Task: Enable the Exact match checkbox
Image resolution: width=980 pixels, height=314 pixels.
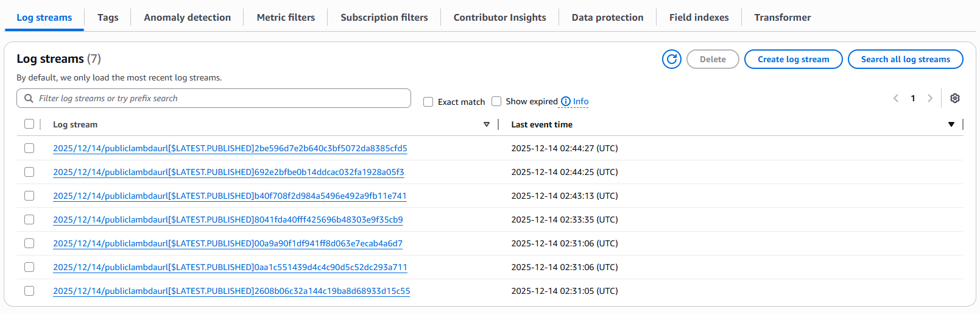Action: coord(428,102)
